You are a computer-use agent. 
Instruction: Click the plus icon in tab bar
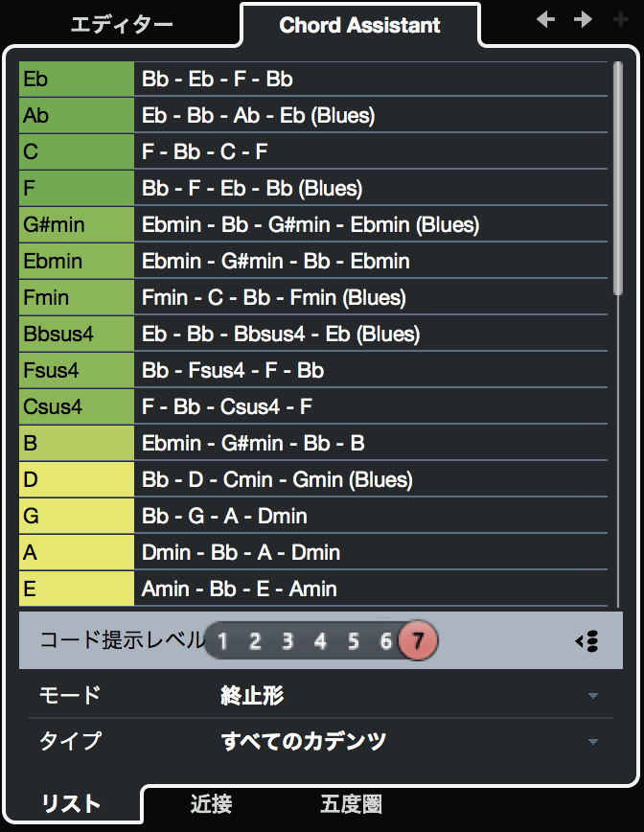pyautogui.click(x=621, y=20)
